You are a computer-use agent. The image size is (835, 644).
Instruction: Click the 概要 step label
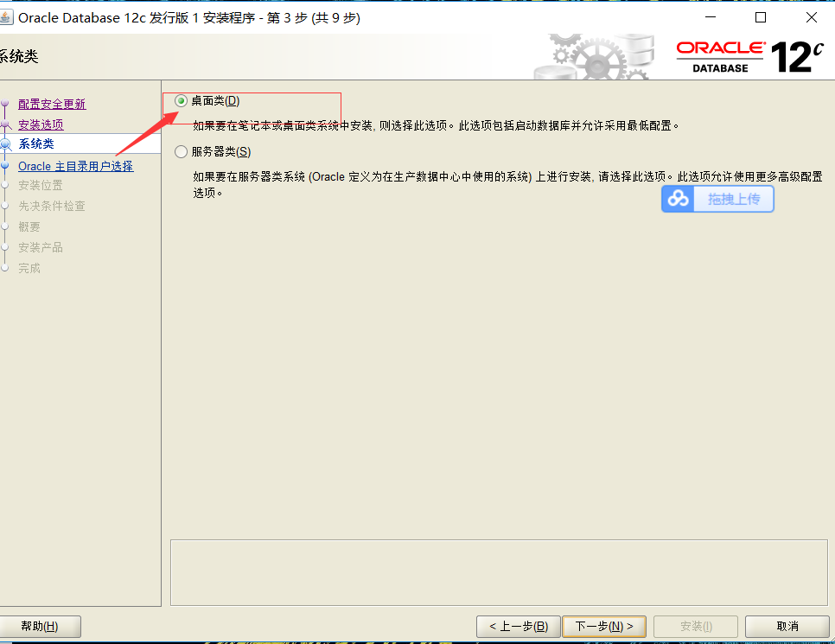pos(29,227)
